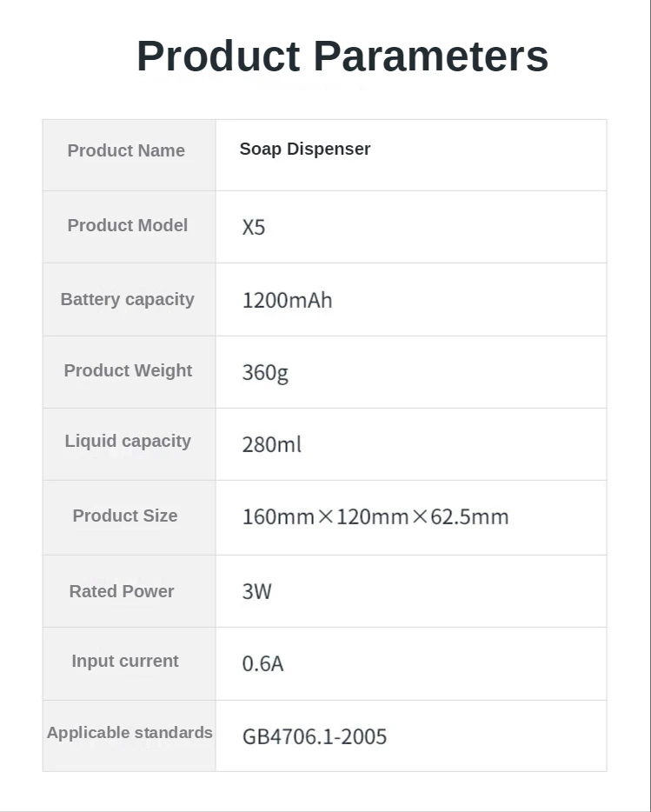This screenshot has height=812, width=651.
Task: Click the 0.6A current value
Action: 262,664
